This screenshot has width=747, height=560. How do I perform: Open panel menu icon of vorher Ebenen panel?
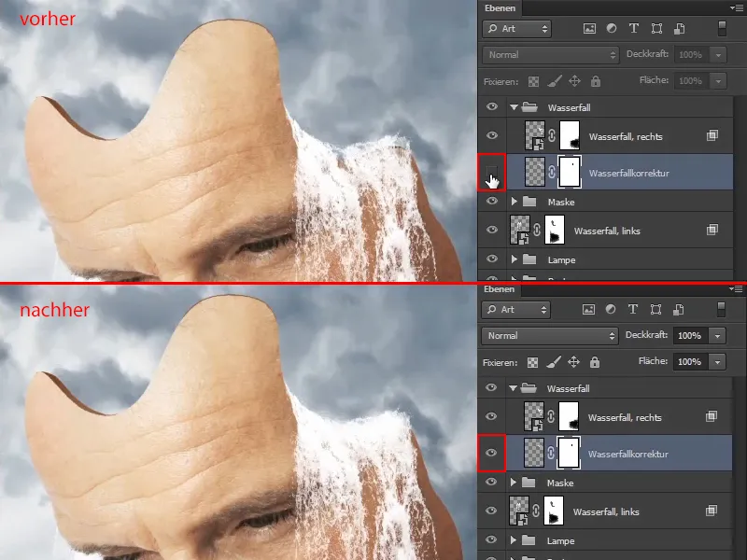736,7
